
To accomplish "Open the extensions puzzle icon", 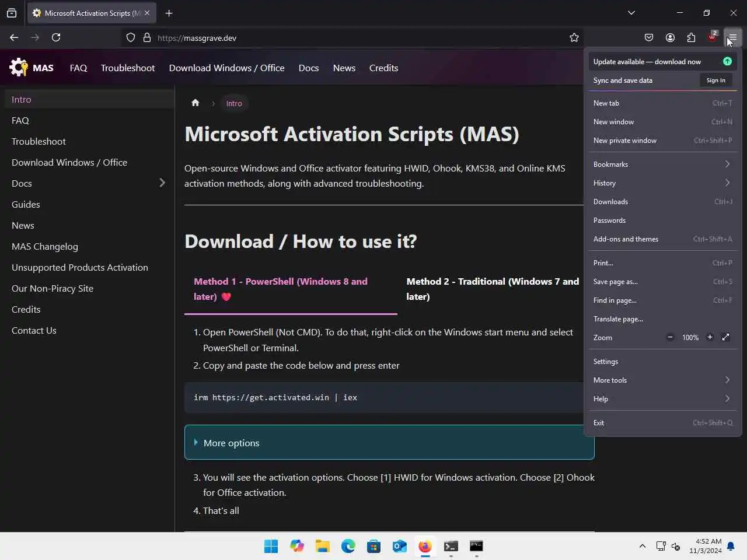I will coord(691,37).
